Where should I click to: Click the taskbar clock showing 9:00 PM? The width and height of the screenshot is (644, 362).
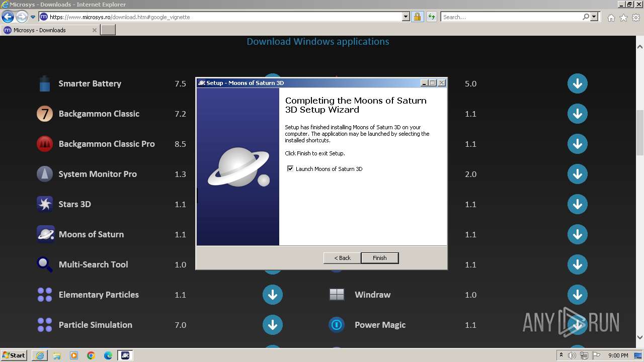coord(618,355)
